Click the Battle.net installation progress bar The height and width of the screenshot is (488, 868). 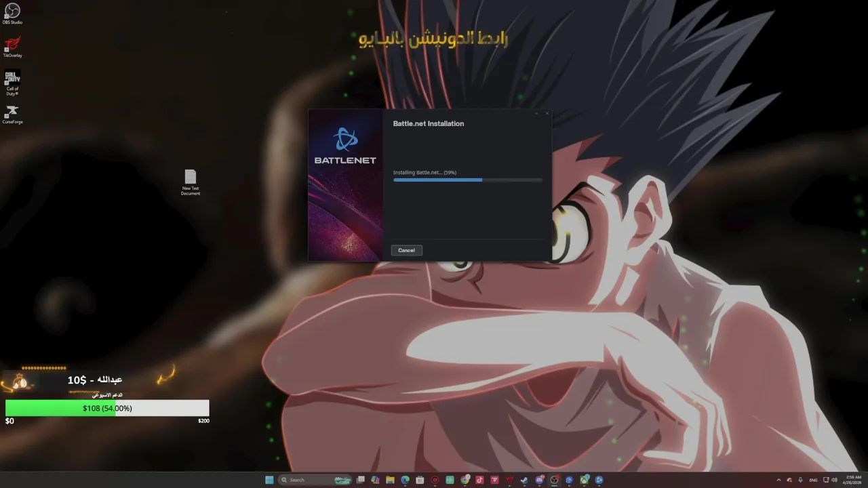(x=468, y=180)
